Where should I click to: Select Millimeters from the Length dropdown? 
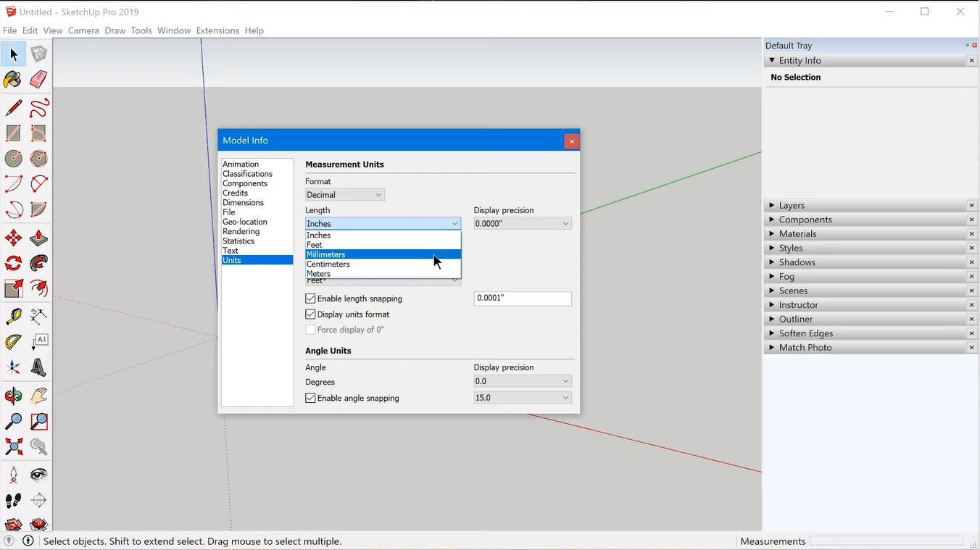point(341,254)
